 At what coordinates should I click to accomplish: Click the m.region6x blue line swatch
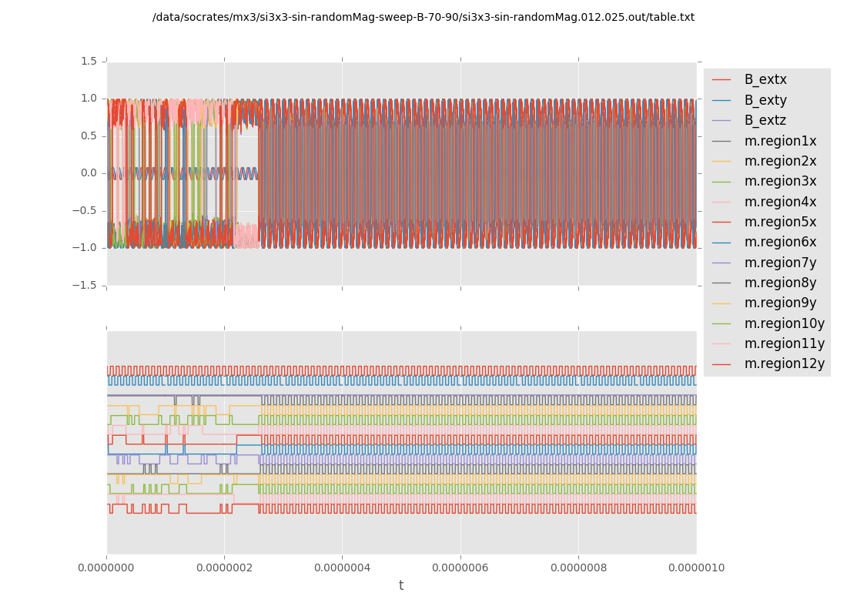pyautogui.click(x=721, y=243)
